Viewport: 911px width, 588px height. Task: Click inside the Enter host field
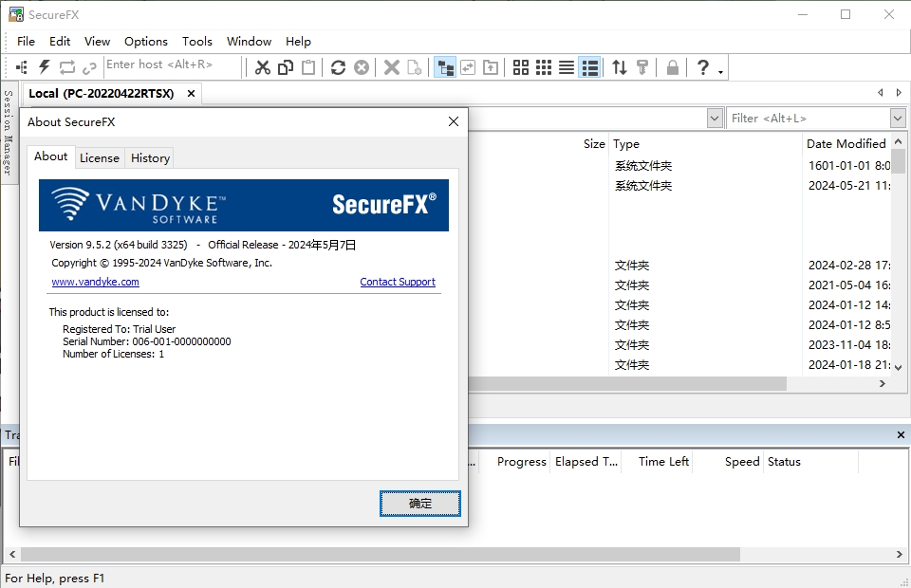tap(171, 66)
